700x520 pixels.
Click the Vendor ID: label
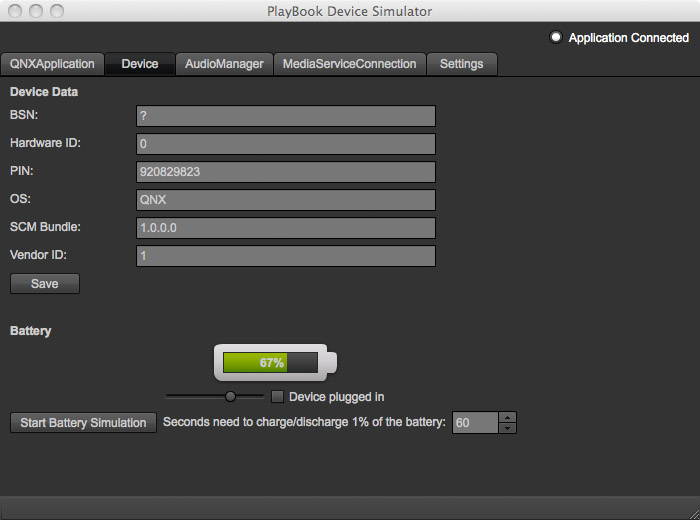click(38, 255)
